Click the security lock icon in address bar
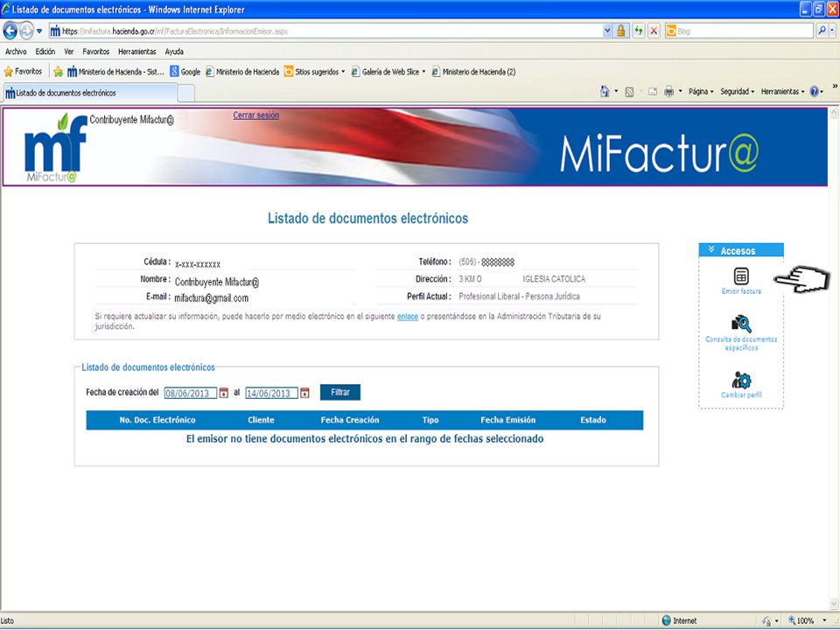 (x=621, y=31)
